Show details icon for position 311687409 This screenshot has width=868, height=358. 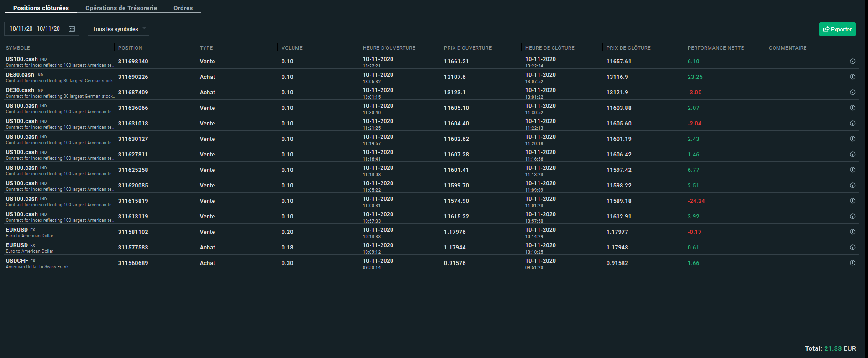point(852,93)
